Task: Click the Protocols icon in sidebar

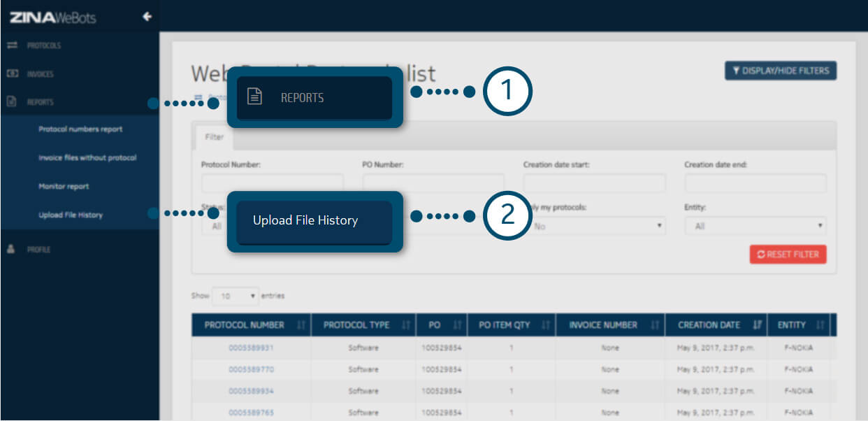Action: tap(12, 45)
